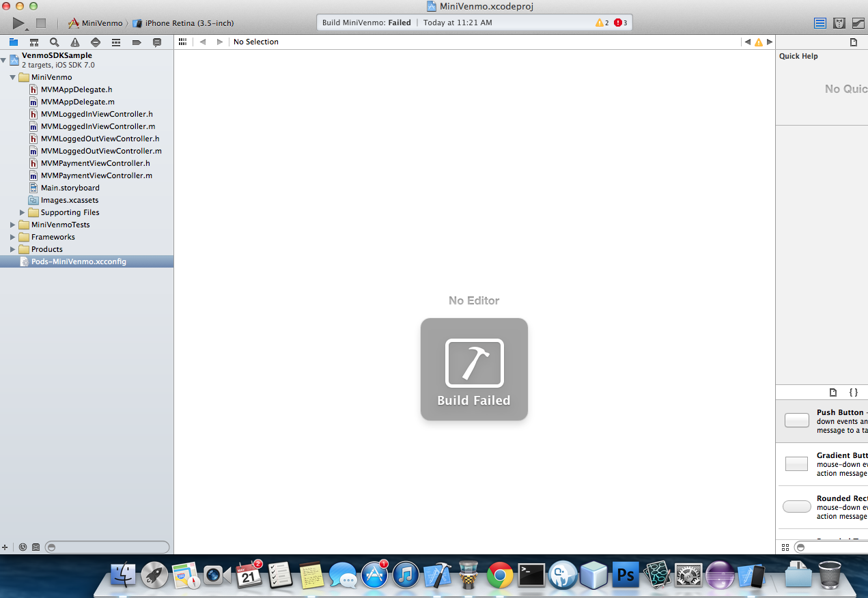Show only recent files filter
This screenshot has width=868, height=598.
(23, 547)
